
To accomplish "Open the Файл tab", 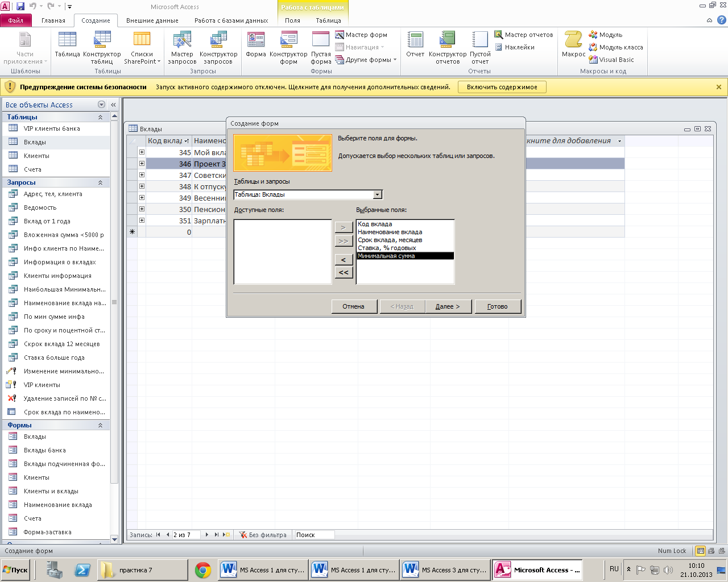I will tap(16, 20).
